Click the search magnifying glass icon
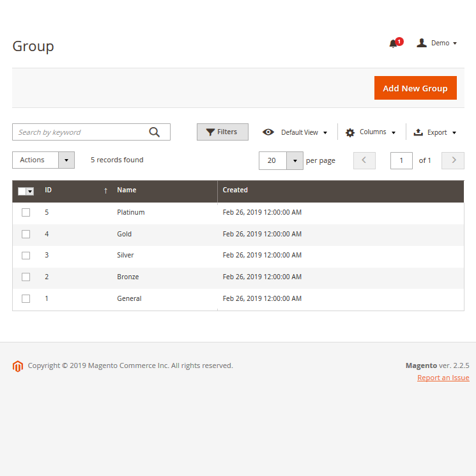 (154, 132)
